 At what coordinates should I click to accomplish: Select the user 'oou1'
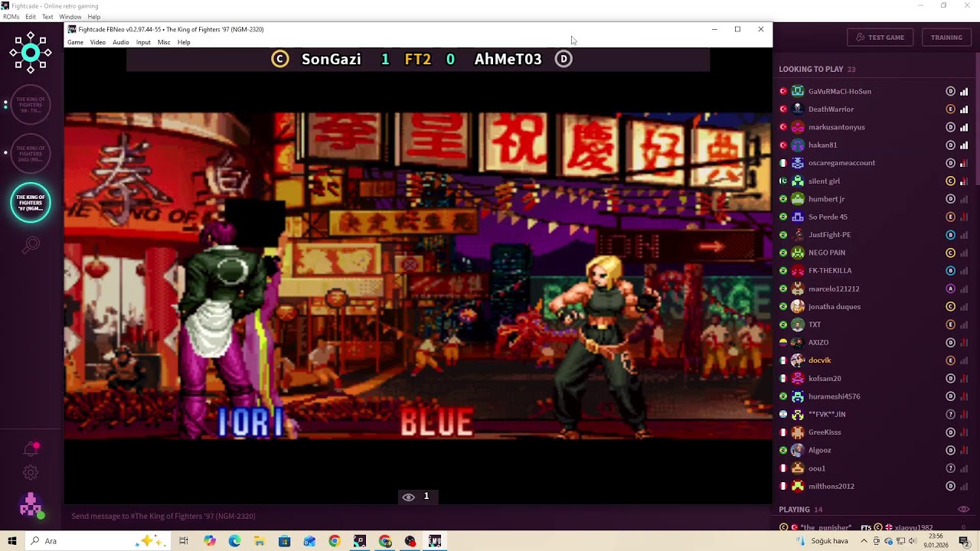(816, 468)
